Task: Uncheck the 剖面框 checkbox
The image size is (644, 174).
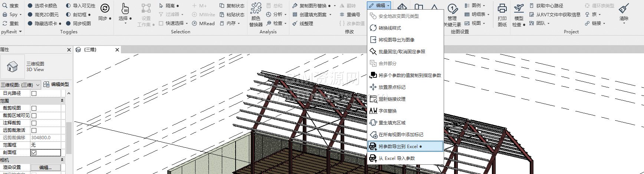Action: pyautogui.click(x=34, y=153)
